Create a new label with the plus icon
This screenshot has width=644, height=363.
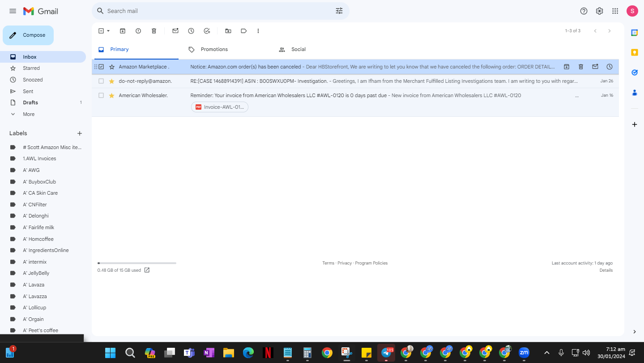click(x=80, y=133)
